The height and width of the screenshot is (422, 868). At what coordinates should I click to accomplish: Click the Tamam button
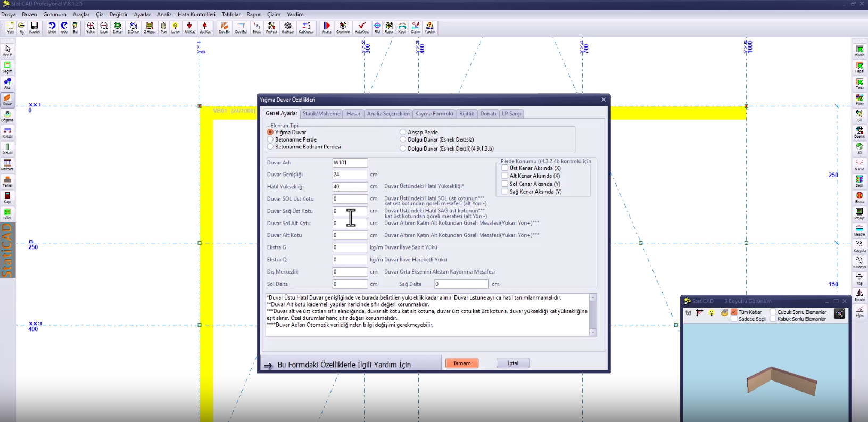[462, 363]
